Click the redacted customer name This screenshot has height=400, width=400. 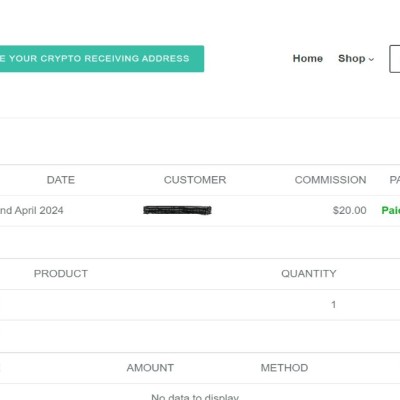pyautogui.click(x=177, y=210)
